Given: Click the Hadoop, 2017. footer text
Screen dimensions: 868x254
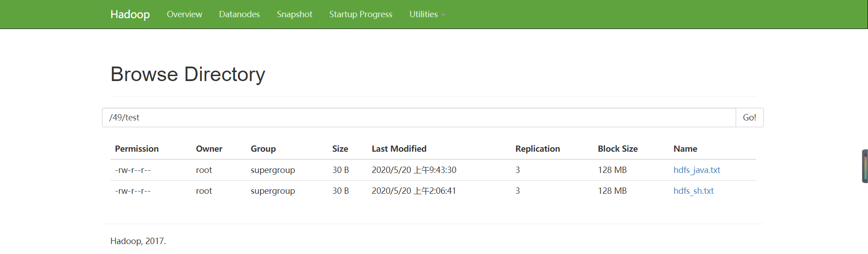Looking at the screenshot, I should tap(138, 241).
